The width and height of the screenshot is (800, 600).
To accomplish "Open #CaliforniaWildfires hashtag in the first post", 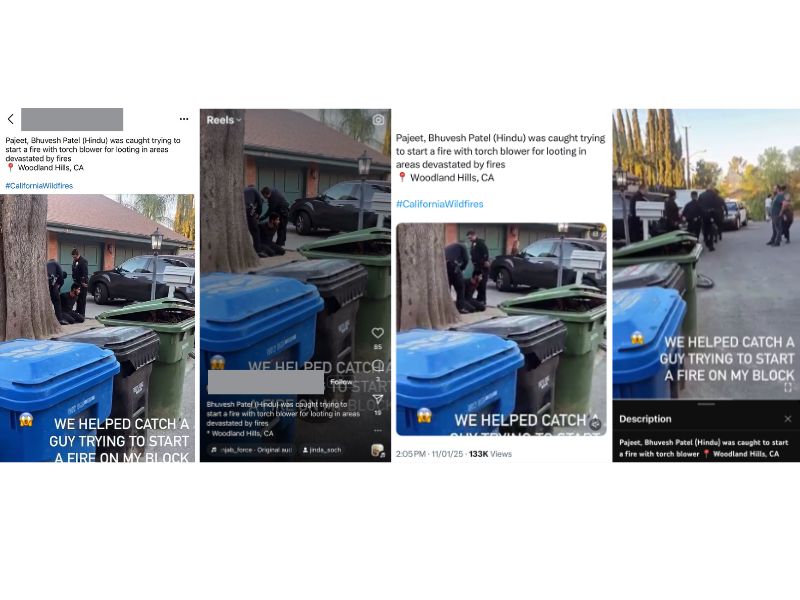I will click(39, 186).
